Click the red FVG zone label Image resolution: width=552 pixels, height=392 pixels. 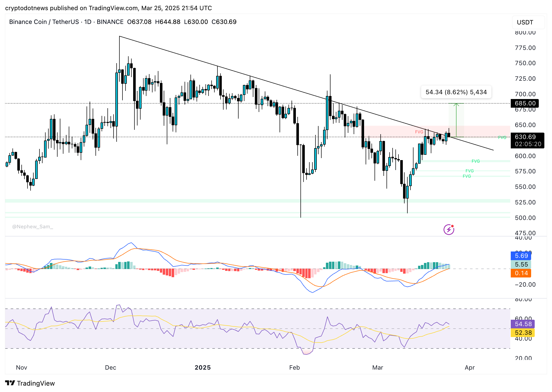[419, 132]
